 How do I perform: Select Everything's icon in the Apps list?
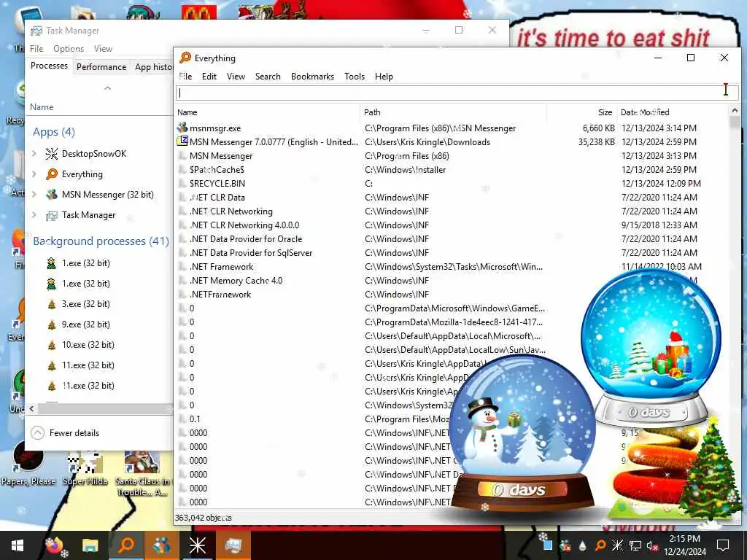(x=52, y=174)
